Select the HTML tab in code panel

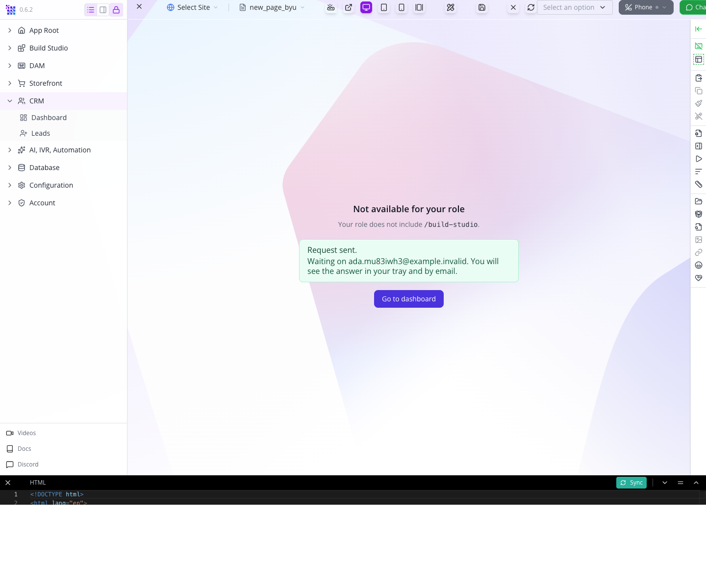point(38,483)
